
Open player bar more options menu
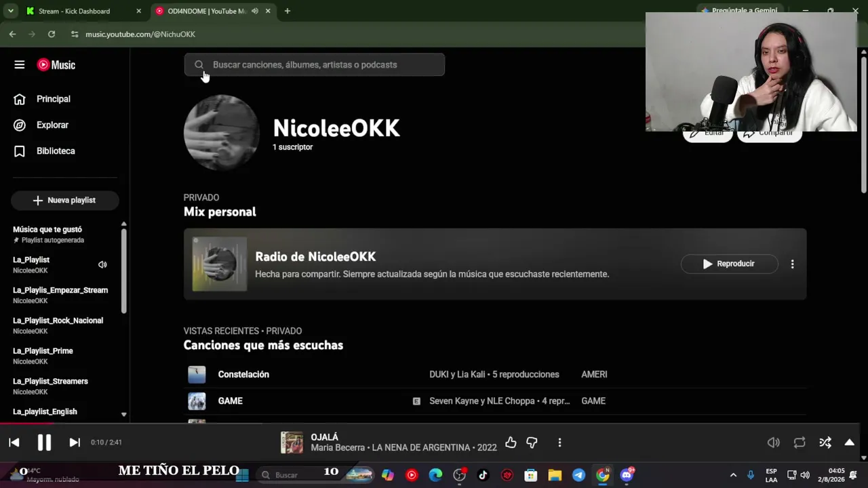click(x=559, y=443)
